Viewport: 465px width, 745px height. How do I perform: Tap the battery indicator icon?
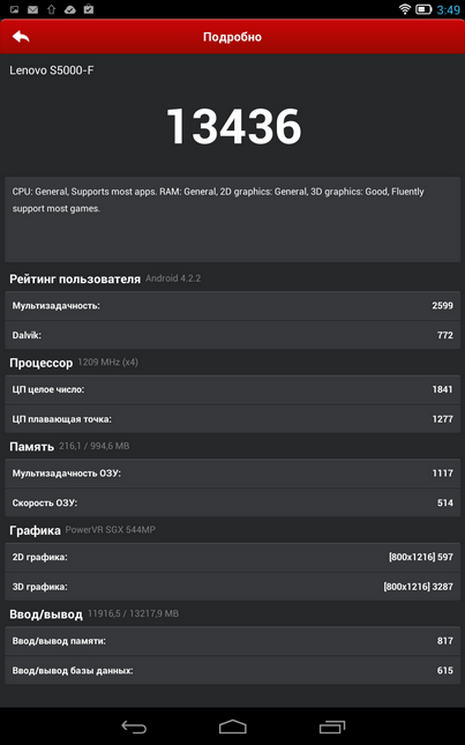423,9
